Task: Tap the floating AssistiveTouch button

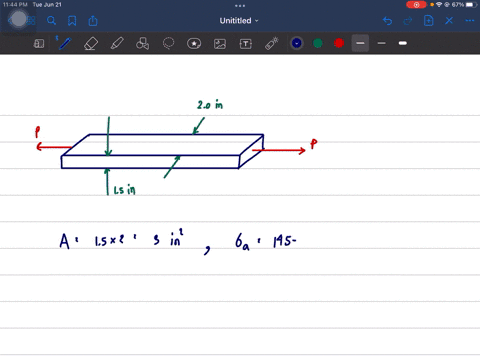Action: coord(19,19)
